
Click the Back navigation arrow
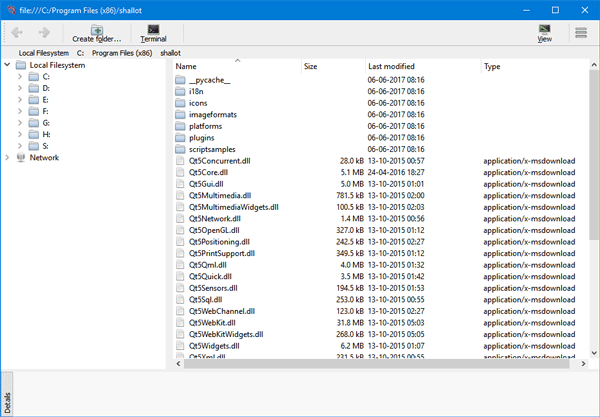[x=17, y=33]
